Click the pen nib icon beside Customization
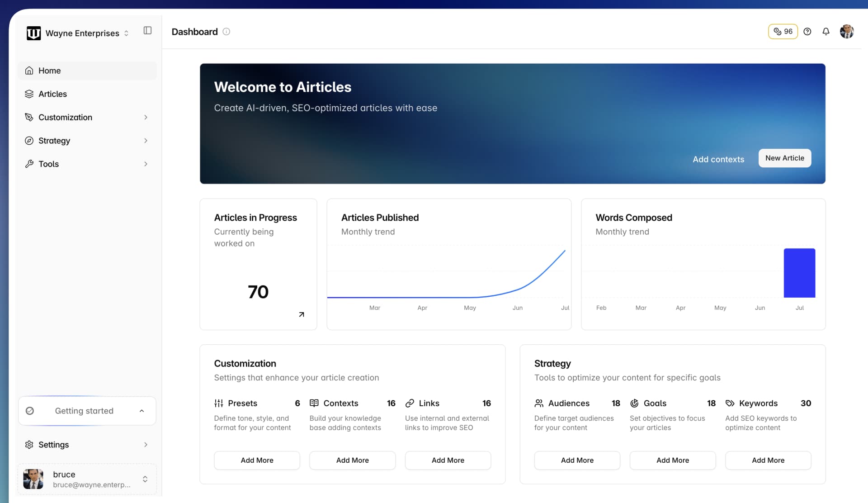 pyautogui.click(x=29, y=117)
